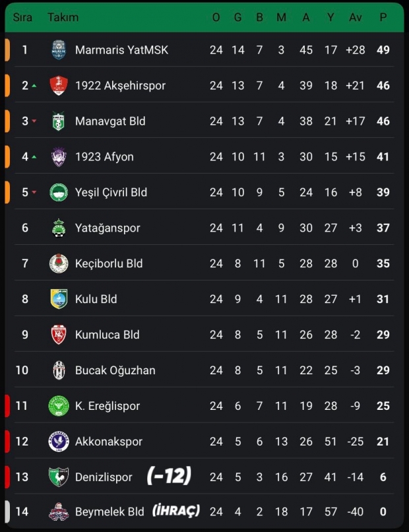
Task: Click the Beymelek Bld team logo
Action: [x=59, y=512]
